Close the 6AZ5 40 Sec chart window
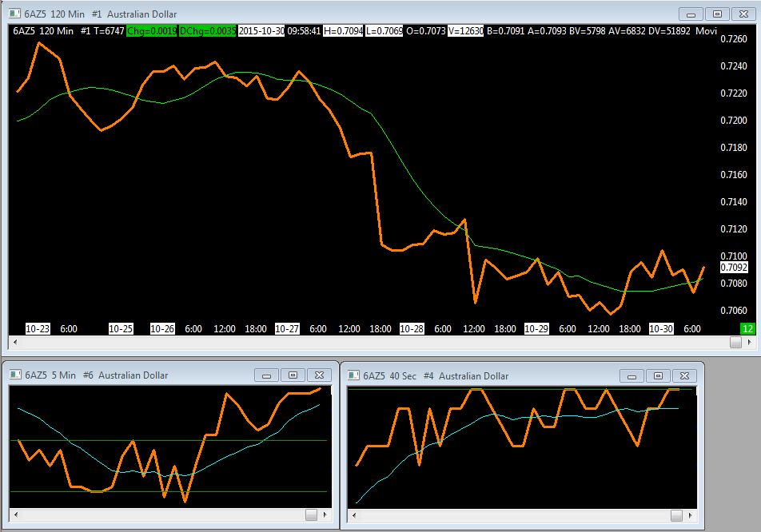 684,376
